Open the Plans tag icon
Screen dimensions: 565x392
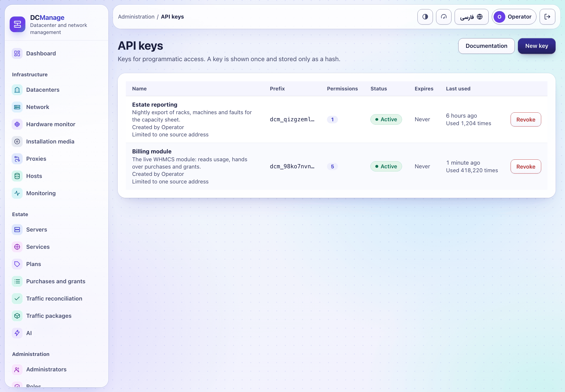17,264
